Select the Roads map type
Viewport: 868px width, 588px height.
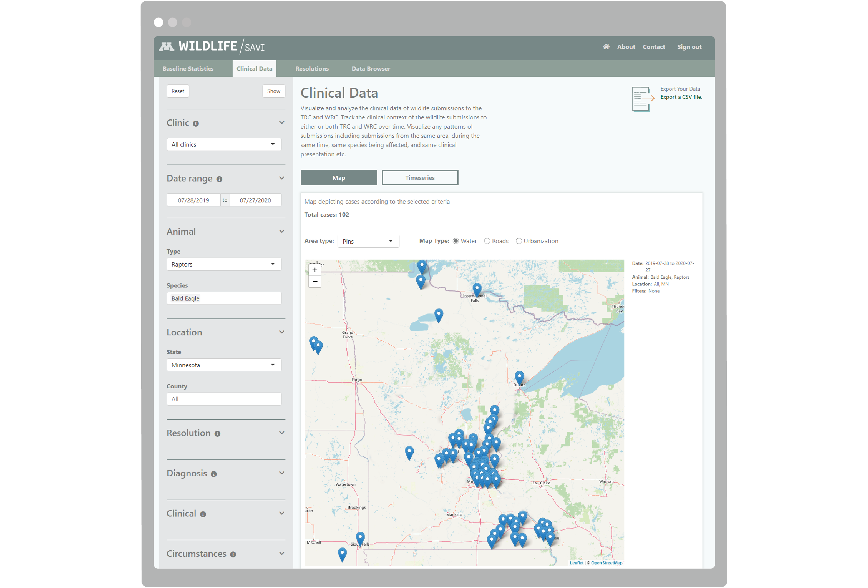[x=487, y=241]
